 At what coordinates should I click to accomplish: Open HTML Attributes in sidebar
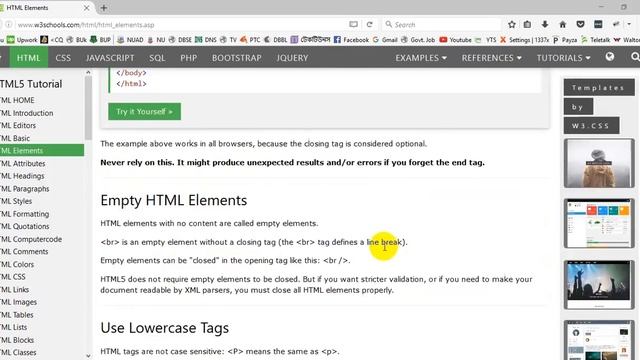point(22,163)
